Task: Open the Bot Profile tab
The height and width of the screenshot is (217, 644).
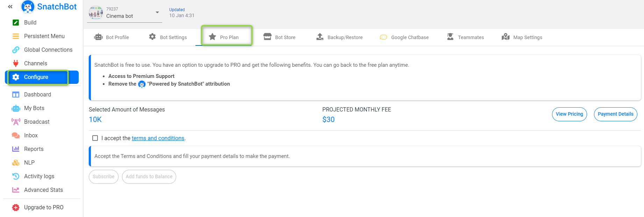Action: 112,37
